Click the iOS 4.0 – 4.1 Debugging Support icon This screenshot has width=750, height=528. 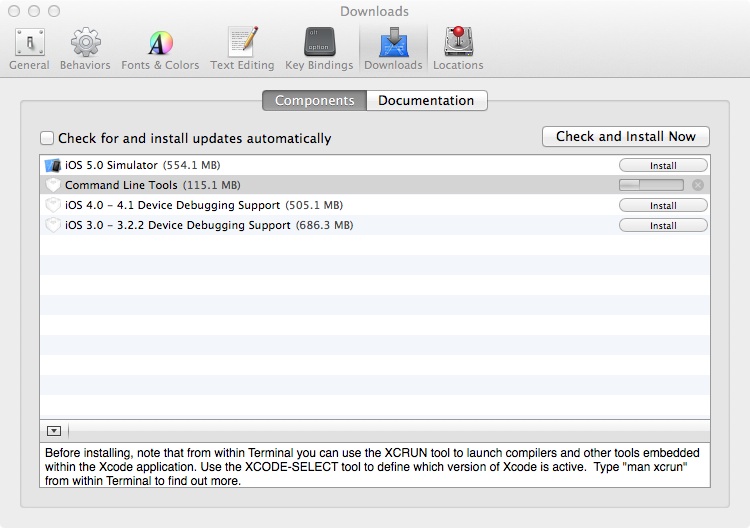pos(53,205)
